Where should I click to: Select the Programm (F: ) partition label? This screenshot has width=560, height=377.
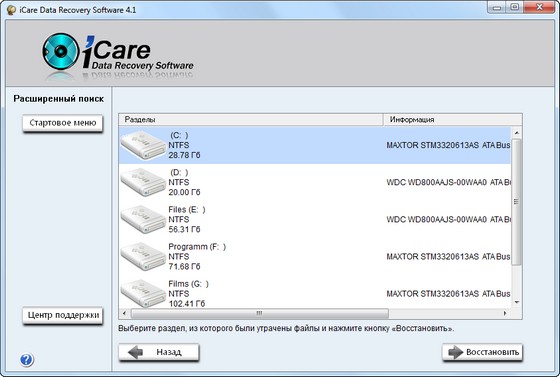[x=197, y=247]
